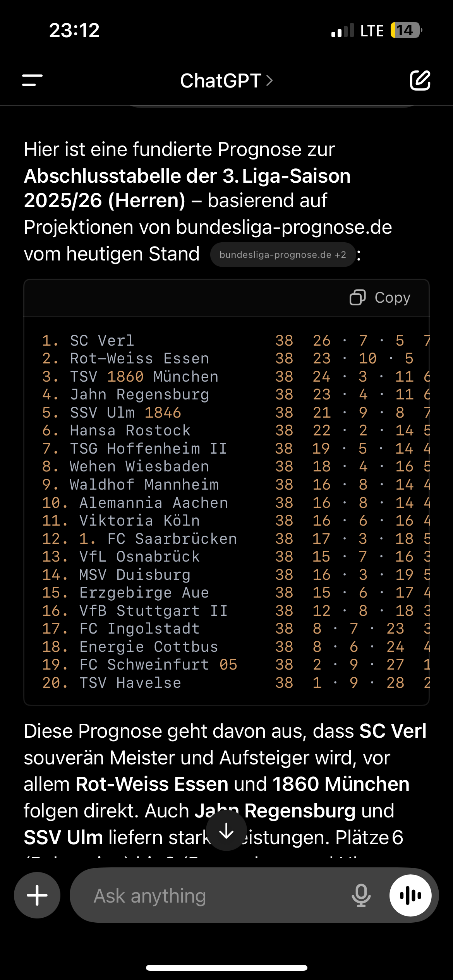Tap the Copy button label
This screenshot has height=980, width=453.
coord(392,298)
